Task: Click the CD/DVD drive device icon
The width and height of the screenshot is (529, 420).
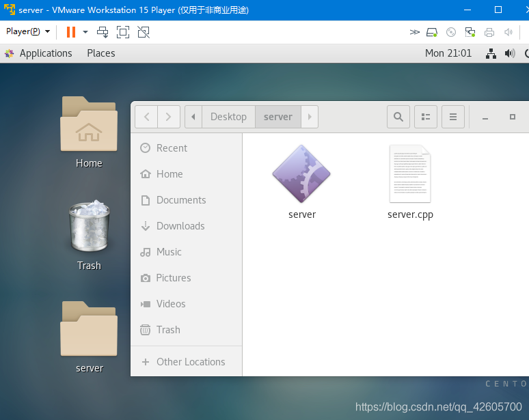Action: 450,32
